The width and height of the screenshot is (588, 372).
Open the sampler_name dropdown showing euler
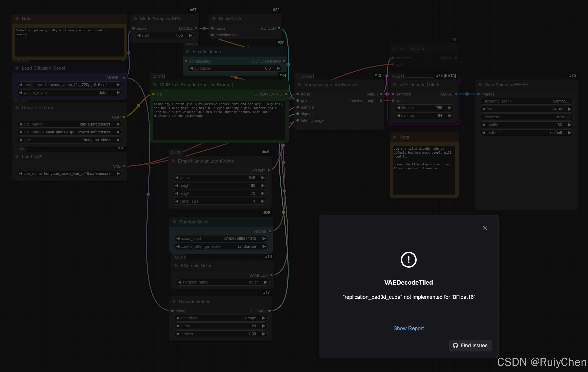click(222, 282)
